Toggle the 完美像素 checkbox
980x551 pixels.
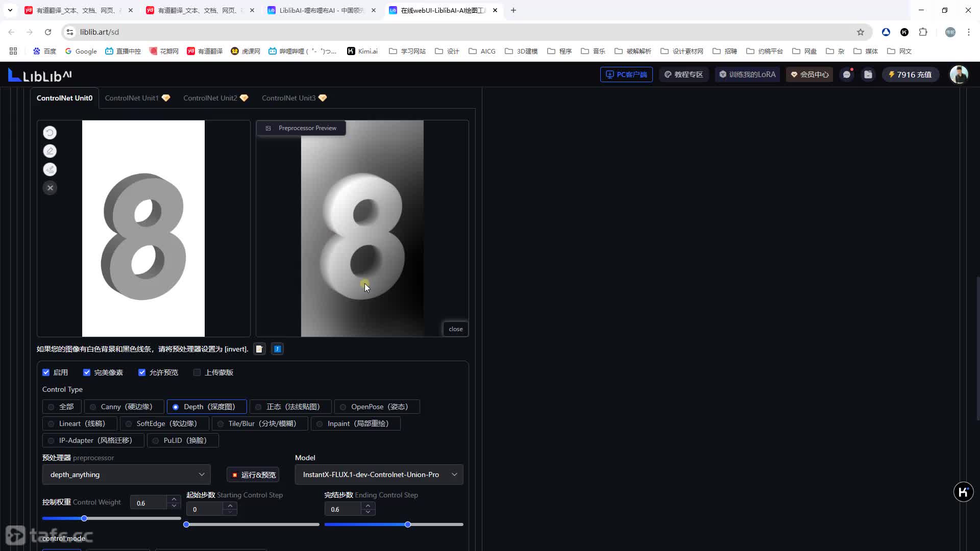pos(87,372)
